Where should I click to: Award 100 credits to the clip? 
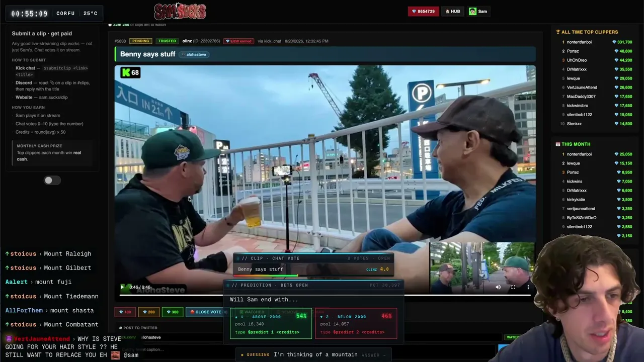(x=125, y=312)
